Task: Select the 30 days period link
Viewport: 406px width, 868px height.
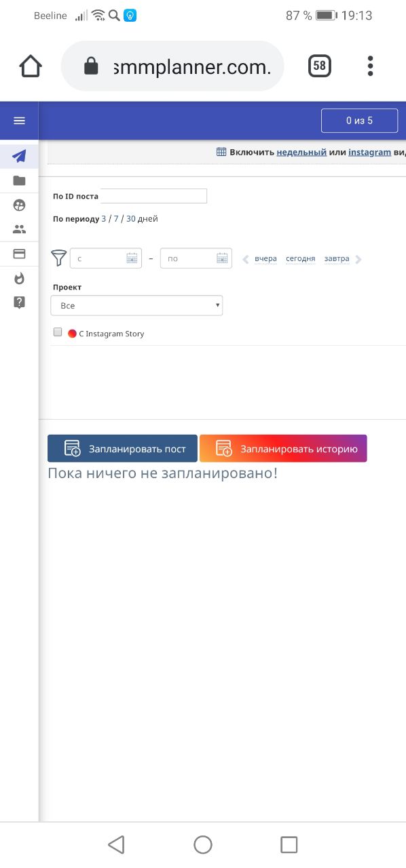Action: [131, 219]
